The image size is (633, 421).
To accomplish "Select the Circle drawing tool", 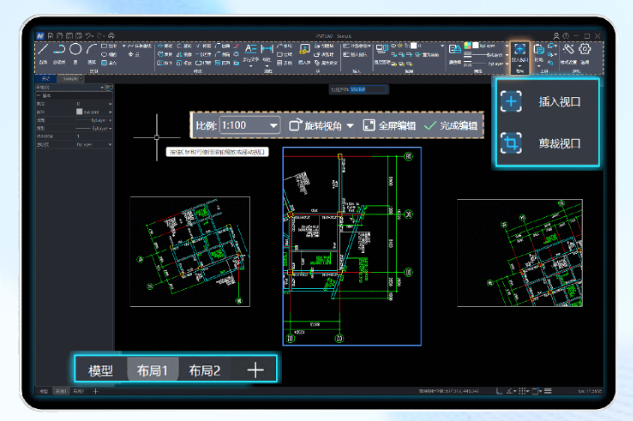I will (75, 48).
